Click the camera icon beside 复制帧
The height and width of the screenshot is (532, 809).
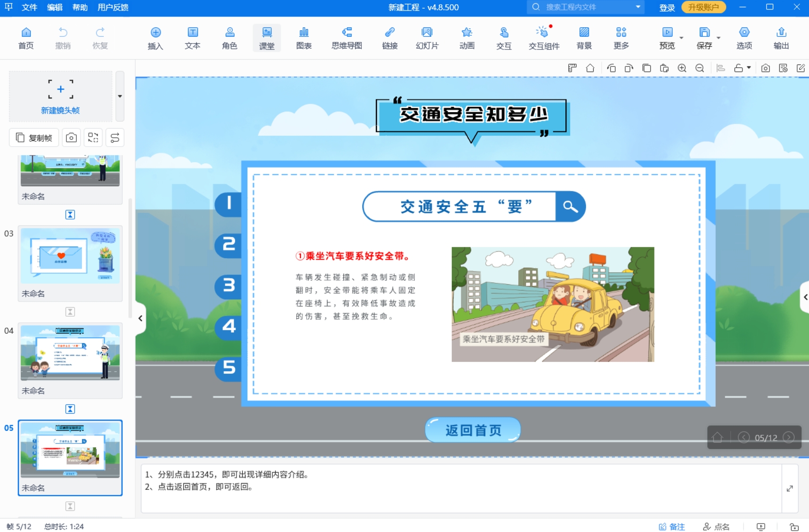(x=71, y=138)
